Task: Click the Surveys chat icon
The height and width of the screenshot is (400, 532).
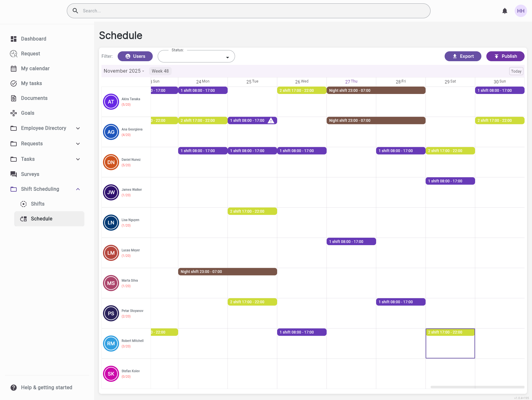Action: pyautogui.click(x=14, y=174)
